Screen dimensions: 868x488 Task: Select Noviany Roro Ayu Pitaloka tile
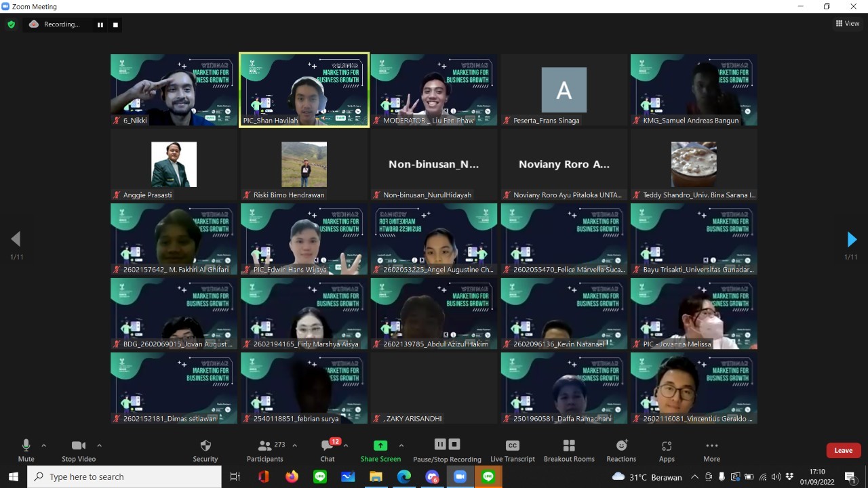pyautogui.click(x=564, y=165)
